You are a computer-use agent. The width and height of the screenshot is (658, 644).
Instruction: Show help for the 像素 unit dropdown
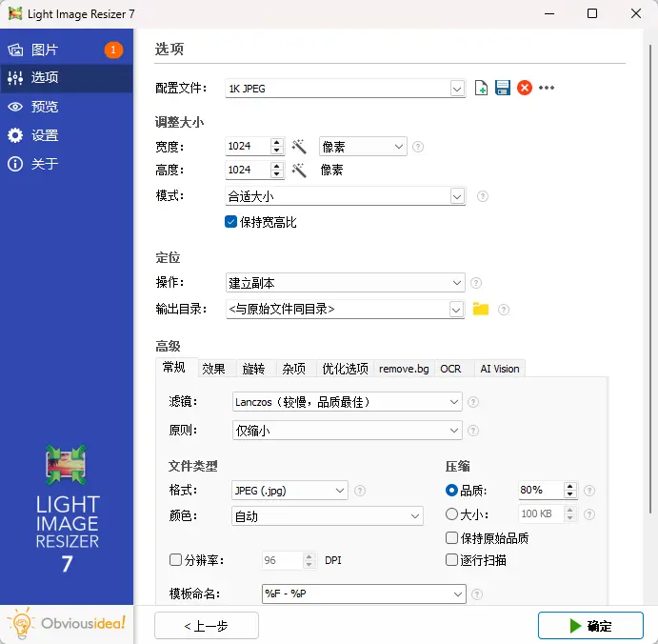pyautogui.click(x=417, y=147)
